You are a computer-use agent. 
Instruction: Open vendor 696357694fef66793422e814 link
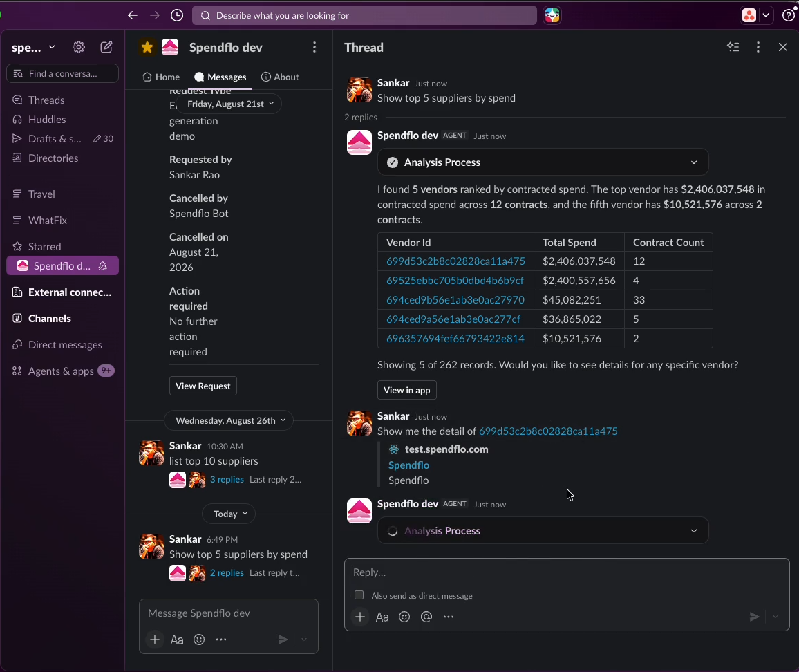coord(455,339)
